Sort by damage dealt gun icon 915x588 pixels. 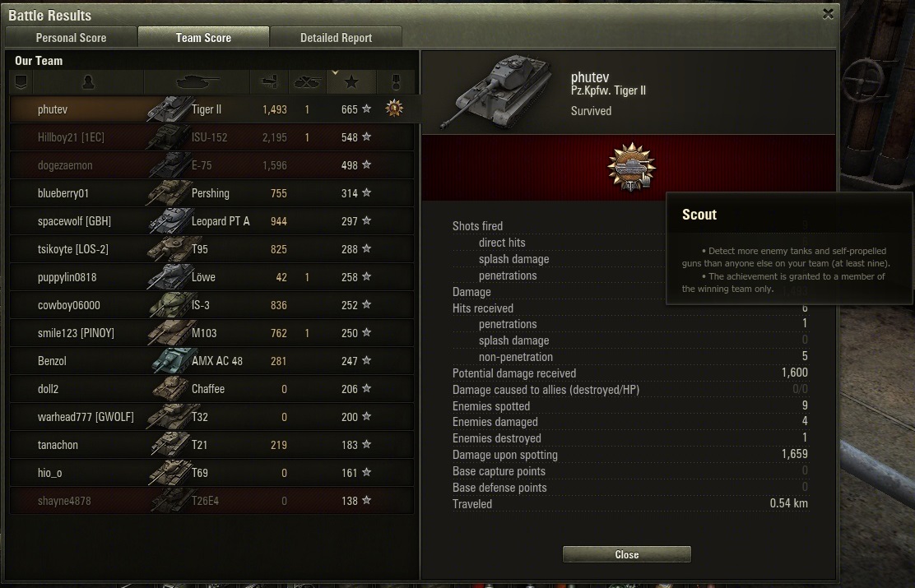(269, 82)
